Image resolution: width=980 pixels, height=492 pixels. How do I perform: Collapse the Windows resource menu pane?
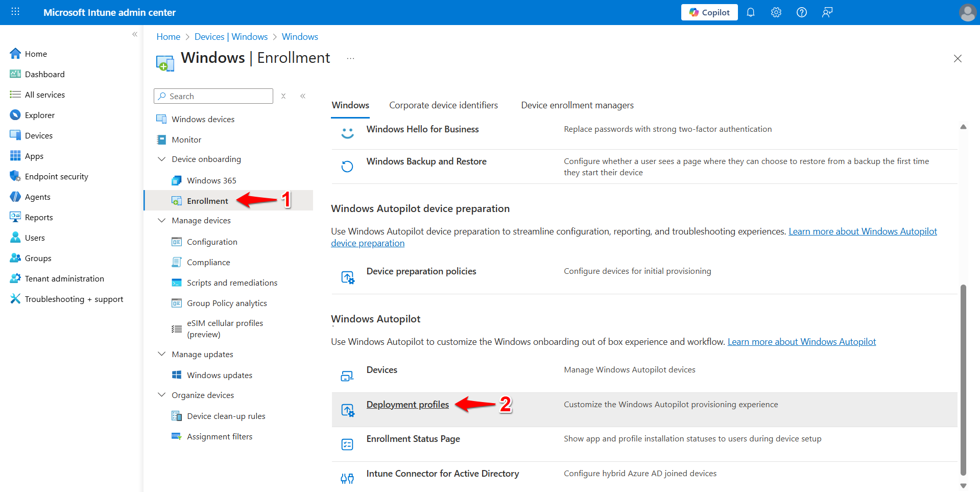pos(303,96)
